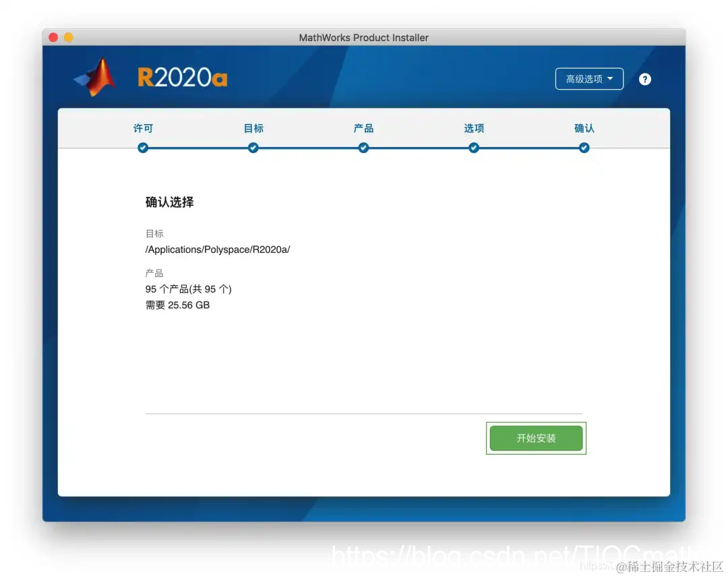This screenshot has width=728, height=578.
Task: Click the checkmark icon under 确认
Action: pos(584,148)
